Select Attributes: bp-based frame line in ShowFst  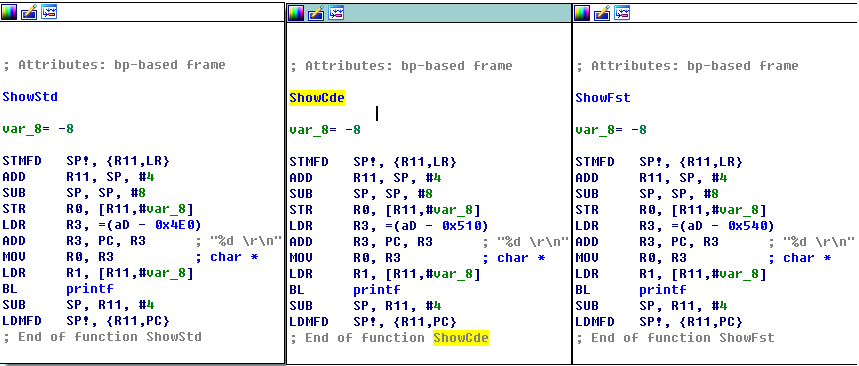pos(687,66)
